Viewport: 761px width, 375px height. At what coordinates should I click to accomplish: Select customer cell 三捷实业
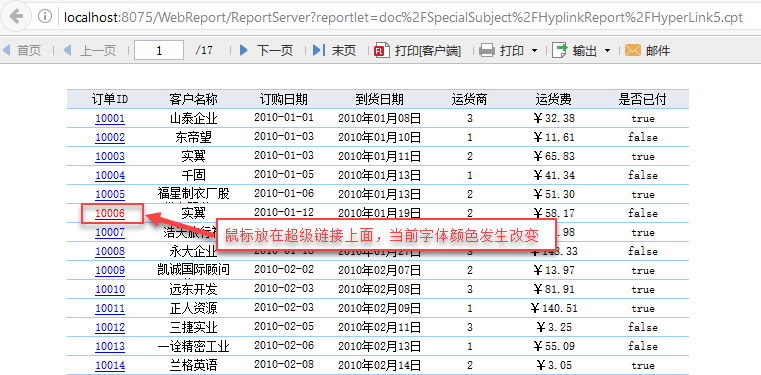(x=193, y=327)
